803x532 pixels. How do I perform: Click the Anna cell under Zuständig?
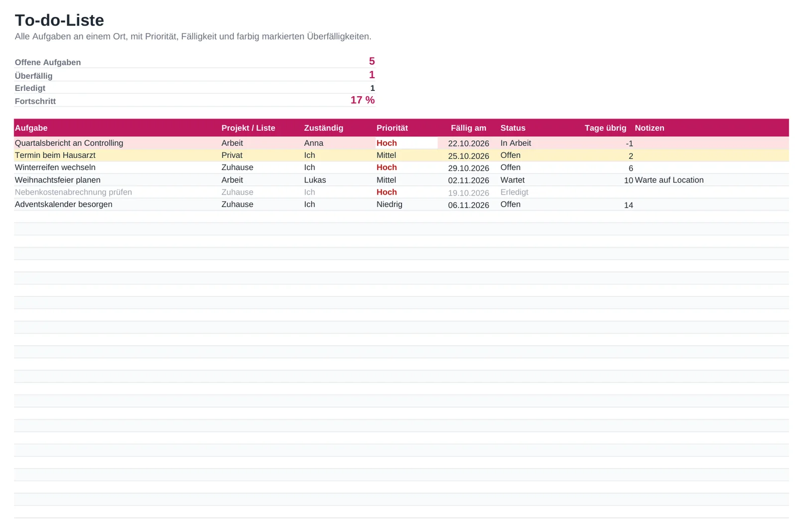(314, 143)
